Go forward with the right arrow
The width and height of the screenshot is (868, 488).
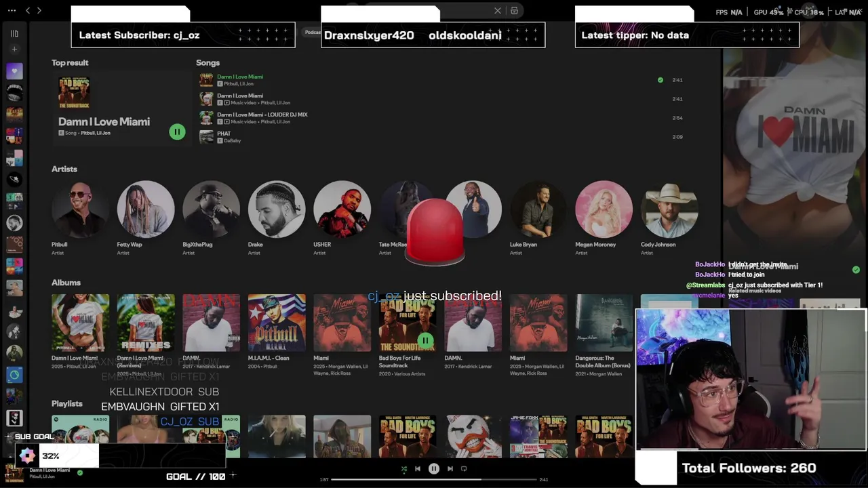click(39, 10)
